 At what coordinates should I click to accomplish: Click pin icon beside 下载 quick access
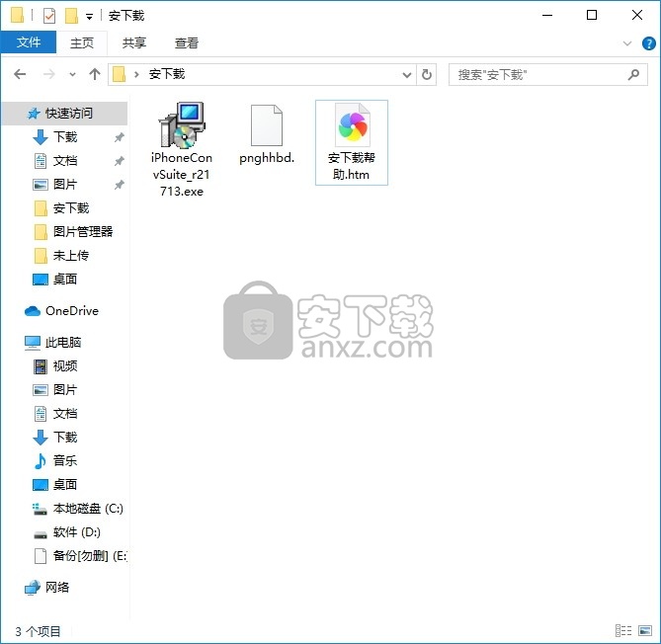120,137
